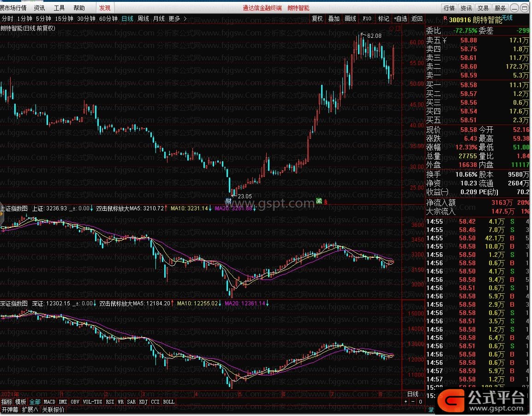Click the 深证指数图 panel title
Screen dimensions: 532x416
tap(14, 303)
